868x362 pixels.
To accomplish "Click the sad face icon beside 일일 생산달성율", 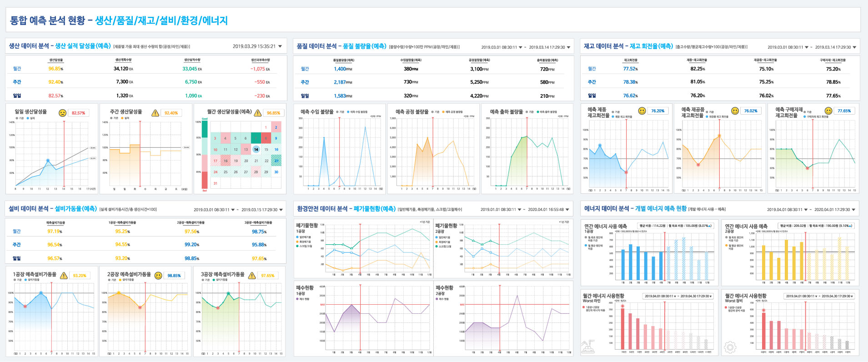I will 63,113.
